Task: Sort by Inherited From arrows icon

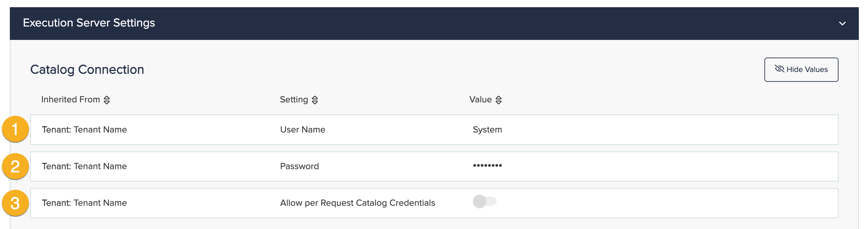Action: [x=107, y=100]
